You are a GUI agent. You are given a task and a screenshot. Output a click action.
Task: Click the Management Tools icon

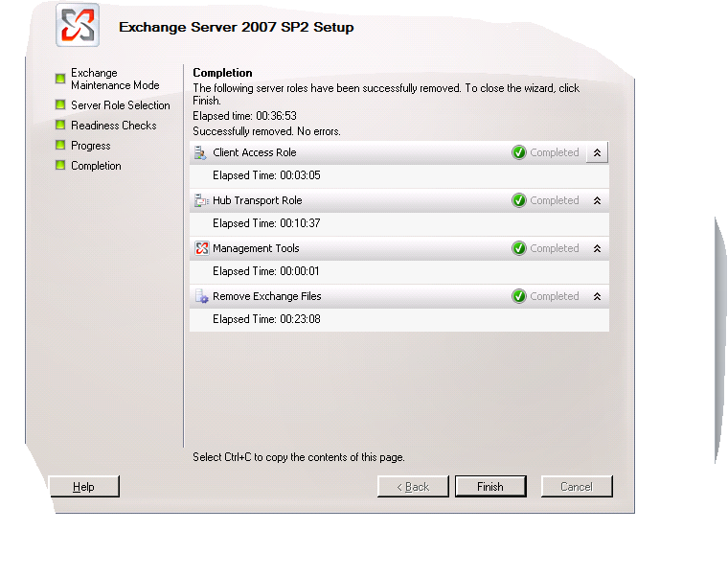[x=201, y=248]
